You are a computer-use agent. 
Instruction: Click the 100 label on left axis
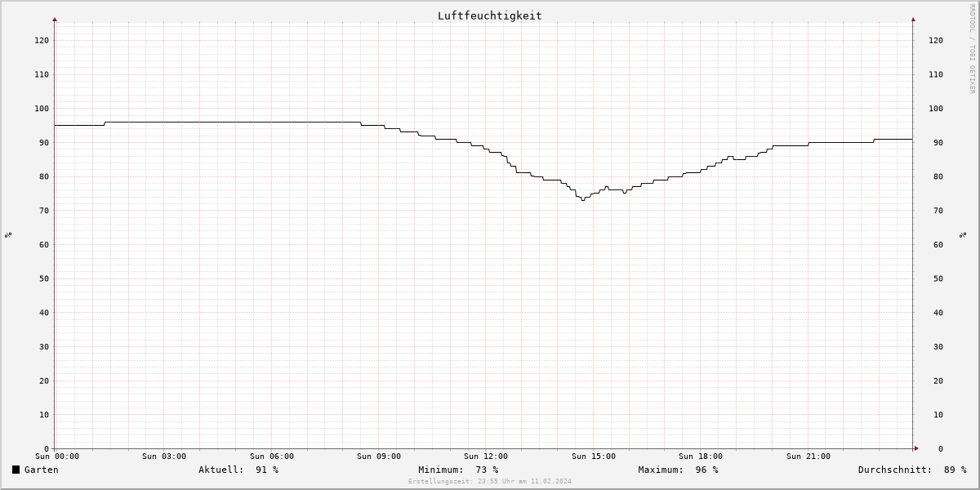point(41,109)
